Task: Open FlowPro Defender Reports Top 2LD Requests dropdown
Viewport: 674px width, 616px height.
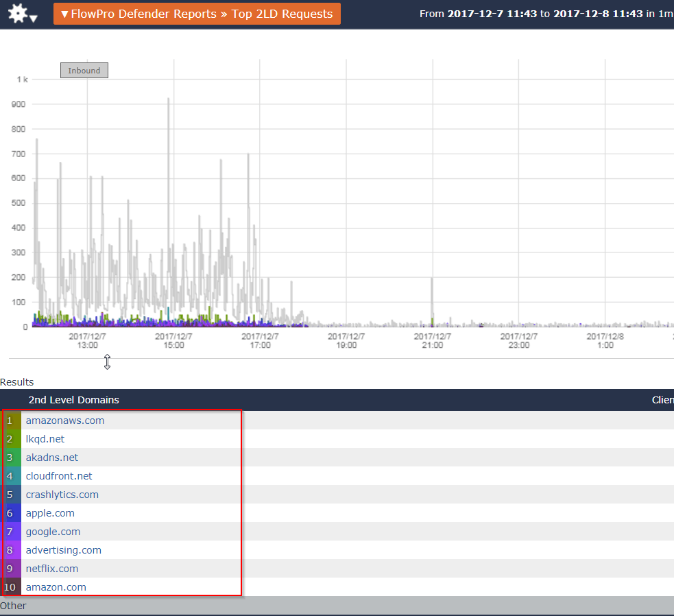Action: [197, 14]
